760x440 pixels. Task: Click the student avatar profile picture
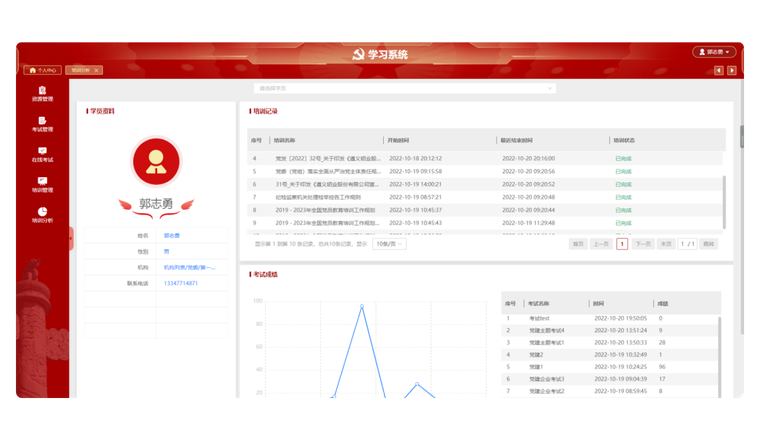click(x=156, y=161)
